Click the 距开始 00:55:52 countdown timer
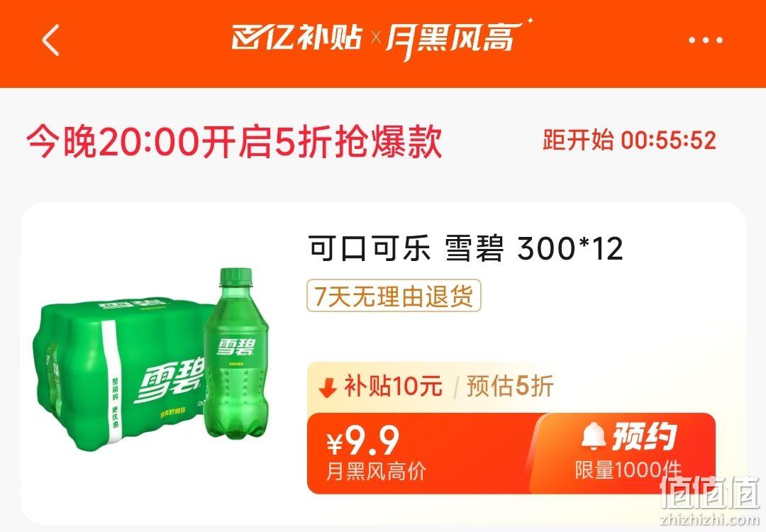 (x=629, y=140)
